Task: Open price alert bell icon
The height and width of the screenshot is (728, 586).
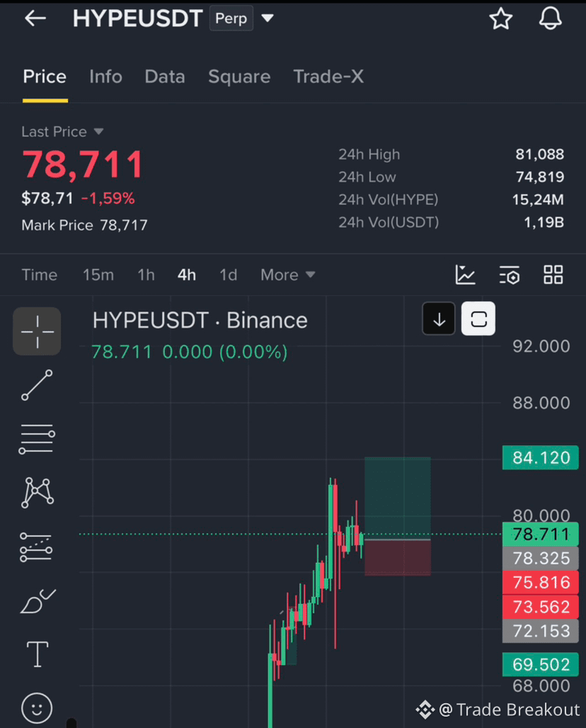Action: 551,19
